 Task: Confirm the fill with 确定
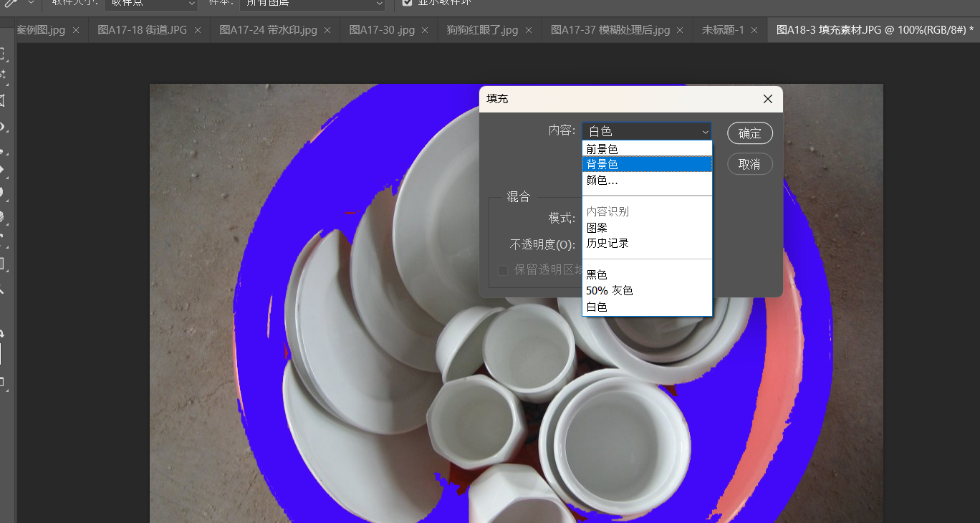point(750,133)
